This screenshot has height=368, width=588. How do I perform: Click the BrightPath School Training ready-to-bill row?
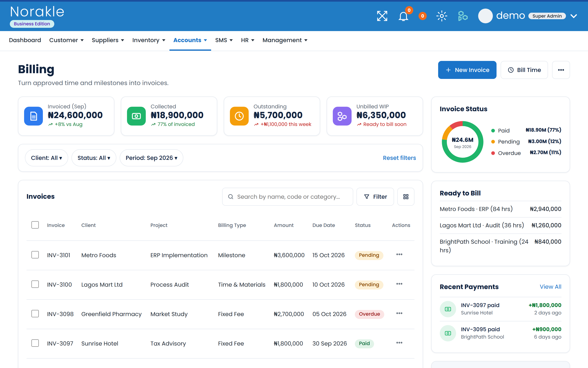(x=500, y=246)
